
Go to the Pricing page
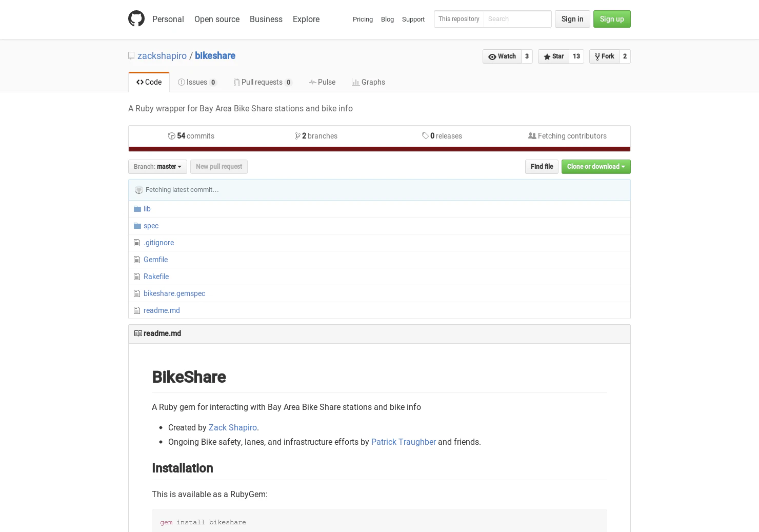point(363,19)
